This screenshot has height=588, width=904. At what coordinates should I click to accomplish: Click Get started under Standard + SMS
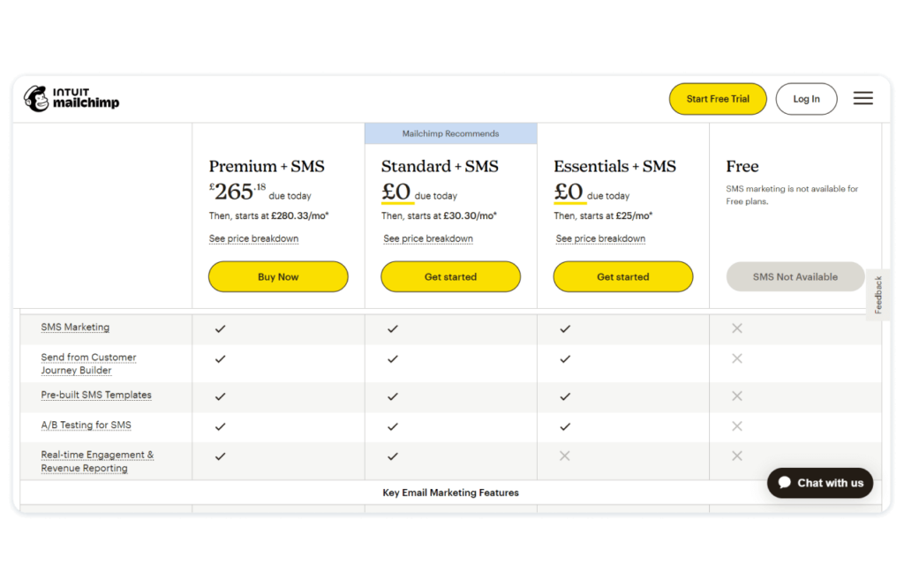pos(450,276)
